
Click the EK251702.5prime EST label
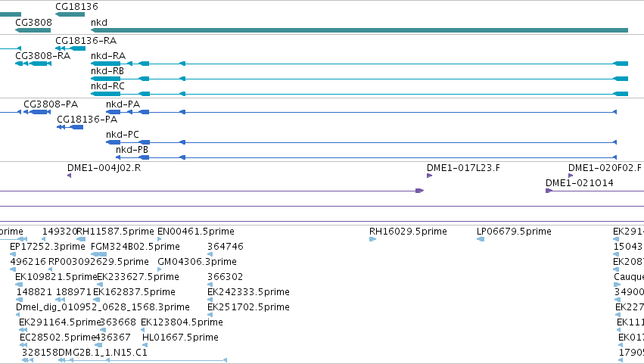(x=248, y=308)
